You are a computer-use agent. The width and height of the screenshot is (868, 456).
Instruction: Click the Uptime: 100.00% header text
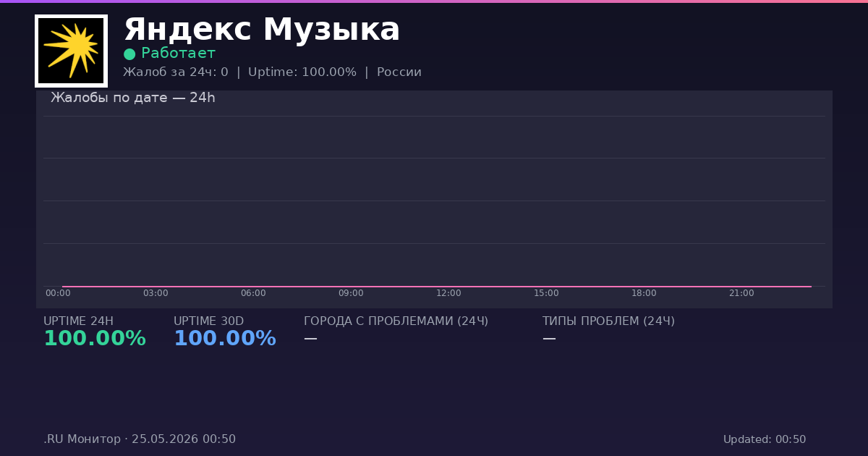(x=302, y=72)
